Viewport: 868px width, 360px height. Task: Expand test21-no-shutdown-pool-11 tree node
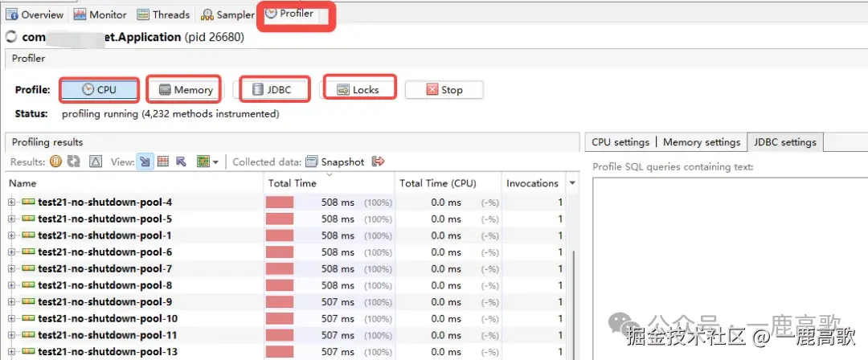pos(11,335)
